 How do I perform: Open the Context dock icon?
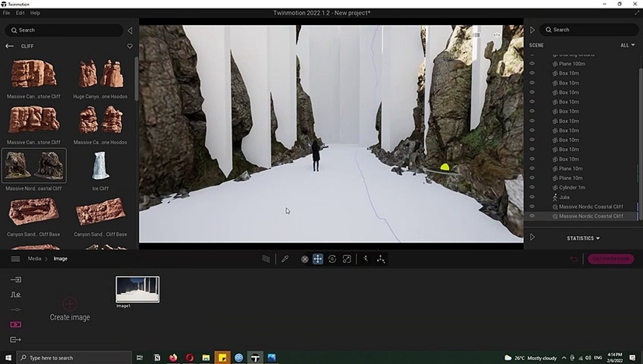[x=16, y=295]
